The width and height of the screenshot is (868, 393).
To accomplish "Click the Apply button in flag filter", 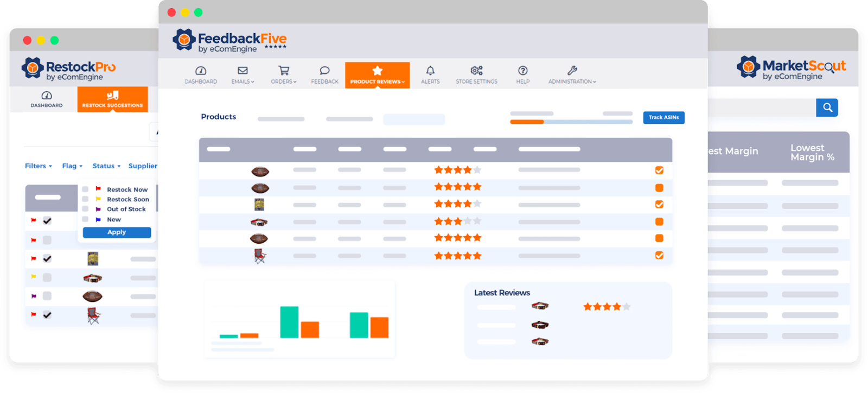I will [117, 232].
